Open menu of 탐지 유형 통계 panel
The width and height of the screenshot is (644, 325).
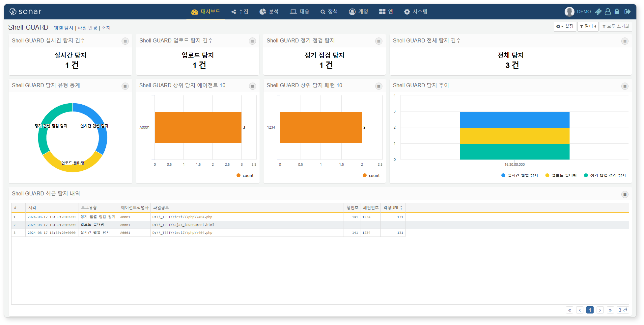coord(125,86)
